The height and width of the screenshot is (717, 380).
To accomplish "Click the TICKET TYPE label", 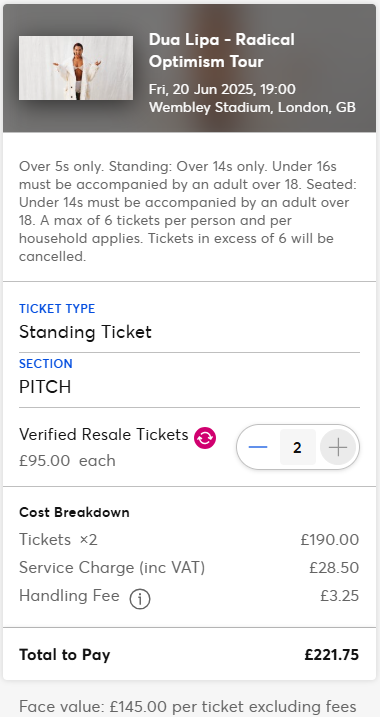I will [x=57, y=309].
